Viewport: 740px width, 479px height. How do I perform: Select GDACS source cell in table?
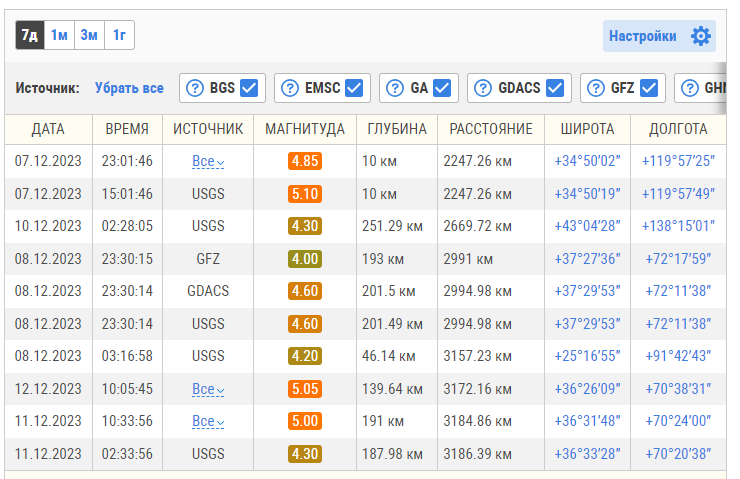[x=208, y=291]
